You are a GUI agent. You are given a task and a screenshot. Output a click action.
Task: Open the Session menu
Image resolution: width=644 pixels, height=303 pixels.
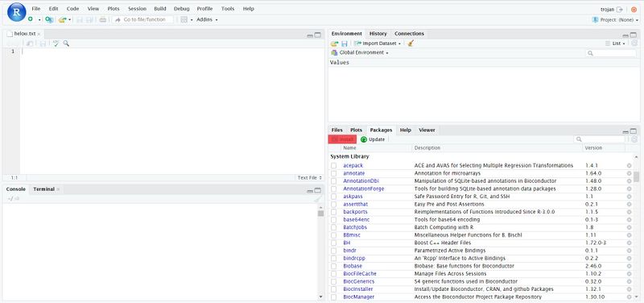pos(137,9)
